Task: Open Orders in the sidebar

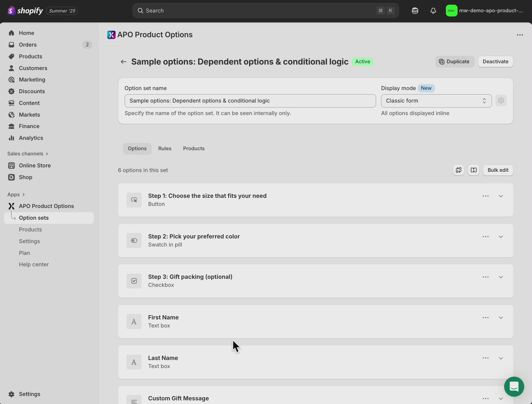Action: tap(28, 45)
